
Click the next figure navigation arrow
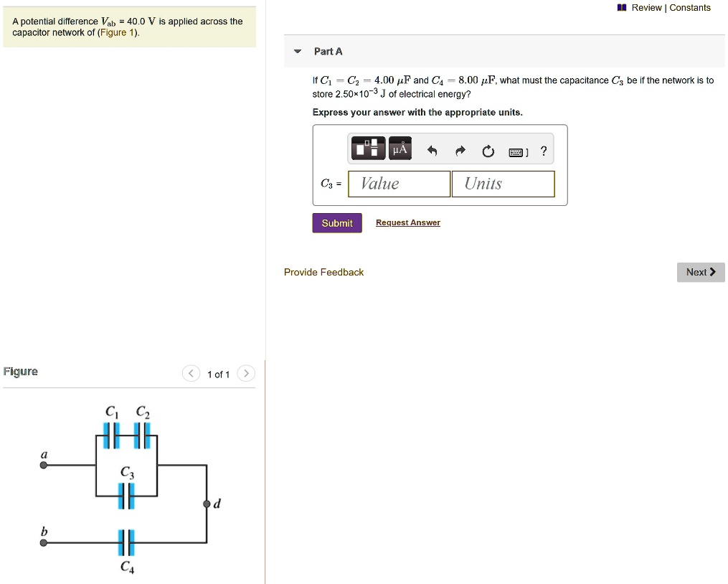(246, 374)
